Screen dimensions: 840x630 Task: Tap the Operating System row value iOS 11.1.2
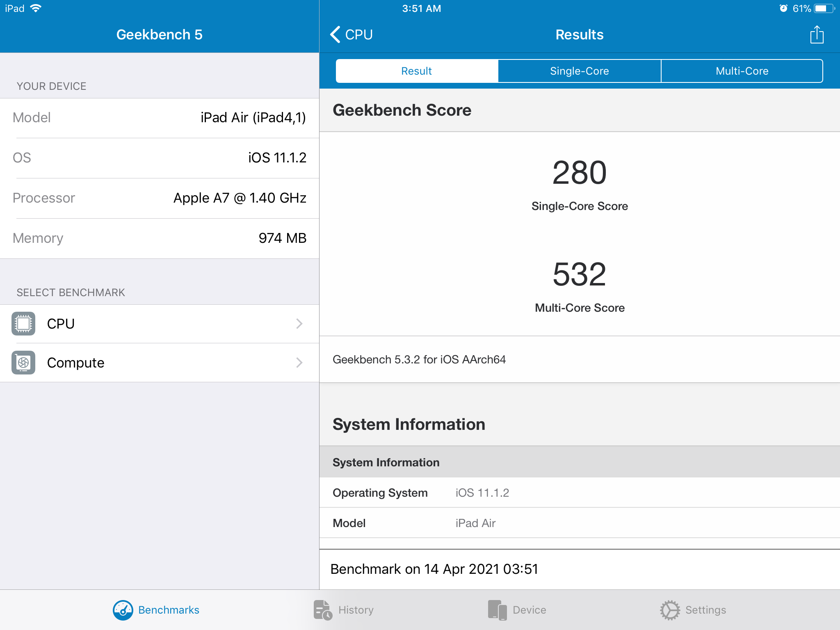coord(482,493)
